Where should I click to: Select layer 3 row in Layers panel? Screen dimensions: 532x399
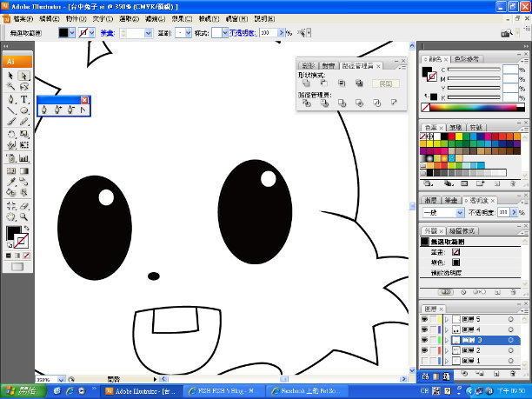tap(470, 340)
